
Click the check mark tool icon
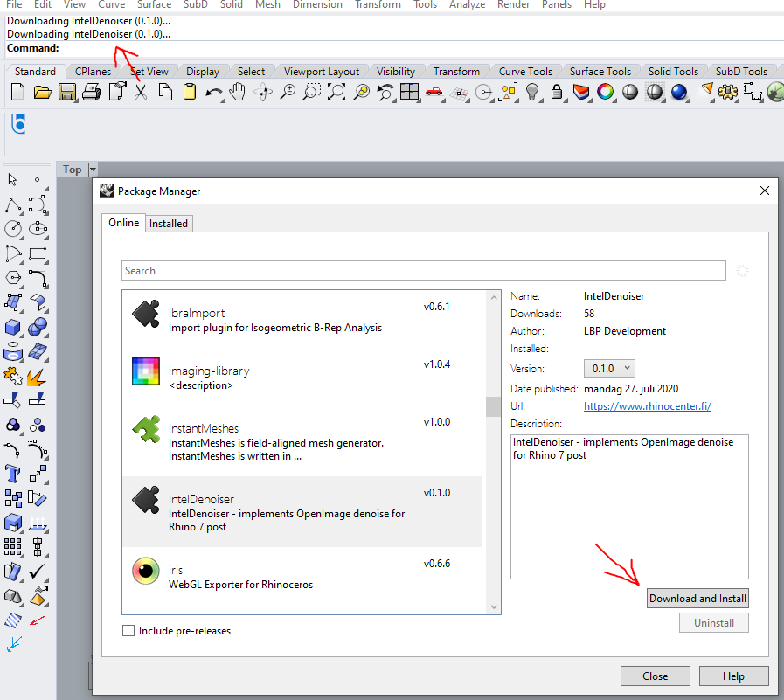[38, 572]
